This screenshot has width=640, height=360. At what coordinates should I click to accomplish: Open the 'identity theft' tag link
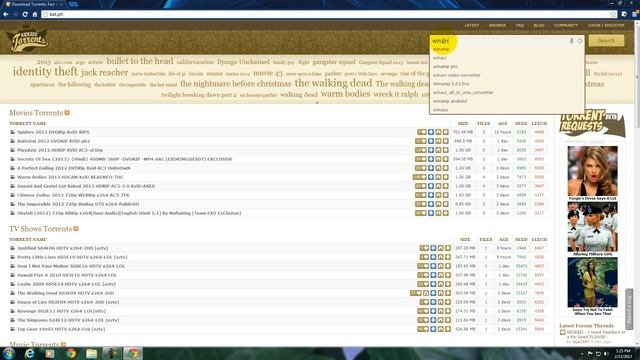click(x=45, y=72)
